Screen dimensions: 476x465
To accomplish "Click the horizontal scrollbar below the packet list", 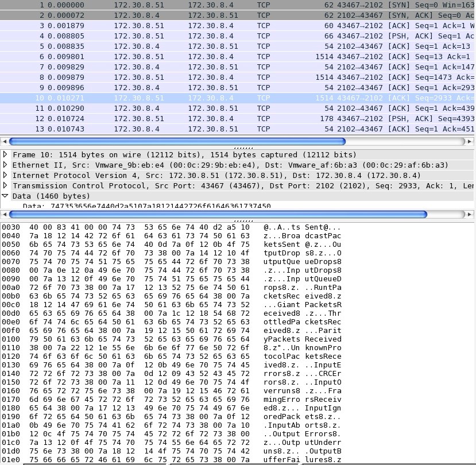I will (172, 141).
